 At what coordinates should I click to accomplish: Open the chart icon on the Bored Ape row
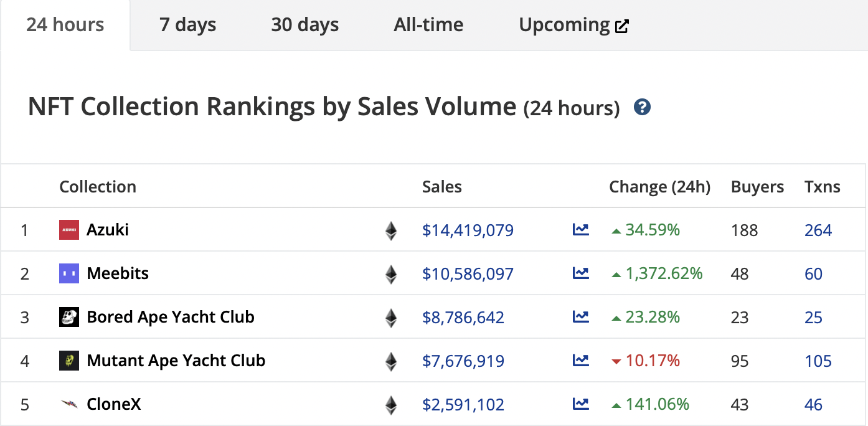(580, 316)
